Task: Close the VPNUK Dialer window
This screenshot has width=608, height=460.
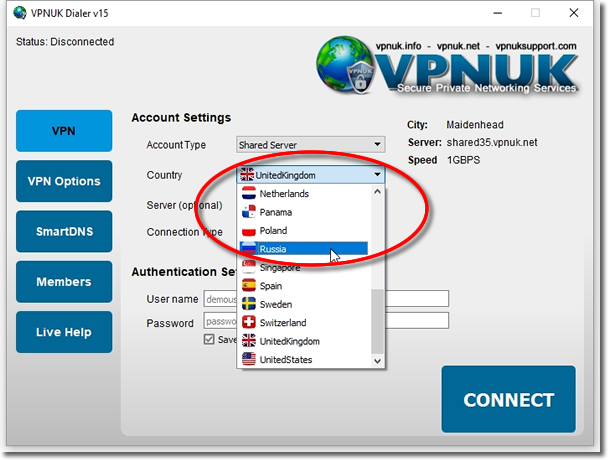Action: point(574,13)
